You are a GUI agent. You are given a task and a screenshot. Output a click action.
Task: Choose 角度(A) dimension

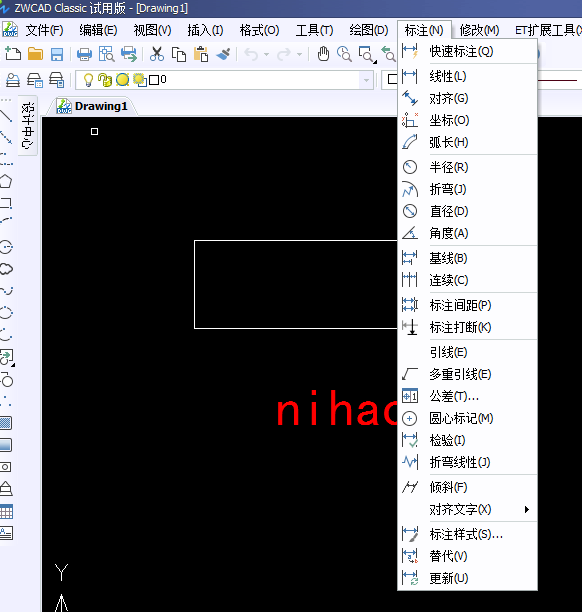(x=467, y=233)
